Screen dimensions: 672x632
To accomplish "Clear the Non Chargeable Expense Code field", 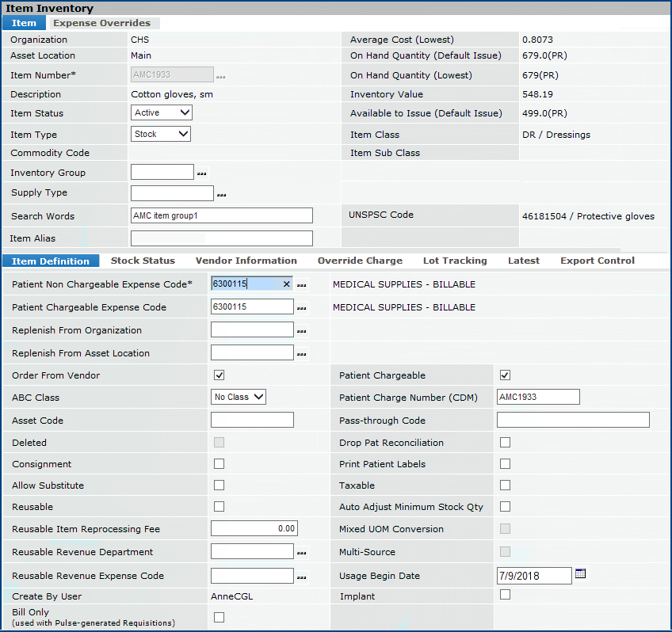I will coord(286,284).
